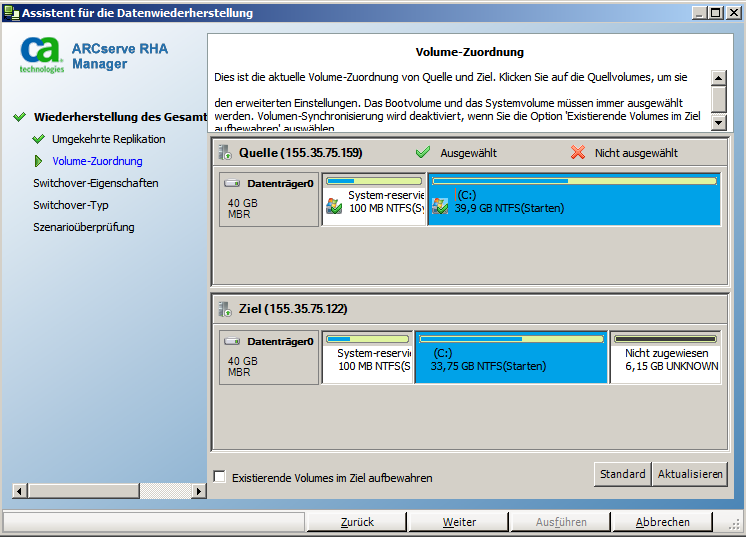
Task: Click the Ziel server icon
Action: pos(225,309)
